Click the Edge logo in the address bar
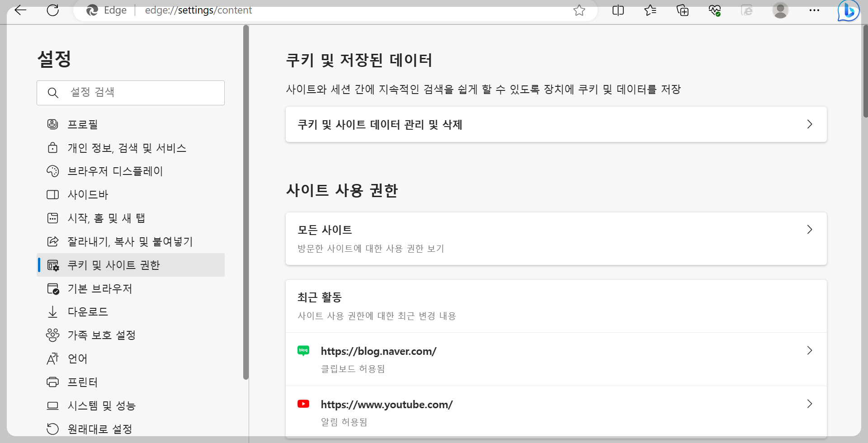Image resolution: width=868 pixels, height=443 pixels. click(93, 10)
